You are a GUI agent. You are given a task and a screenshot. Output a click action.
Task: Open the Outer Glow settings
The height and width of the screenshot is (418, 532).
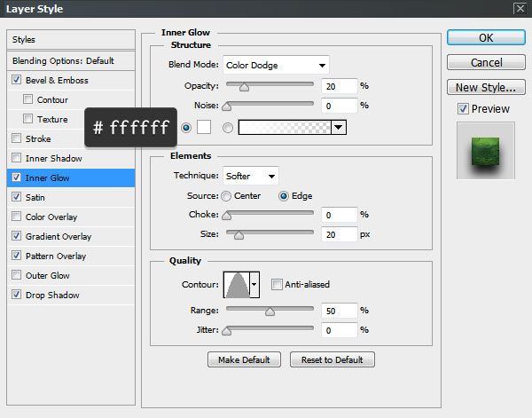click(48, 275)
